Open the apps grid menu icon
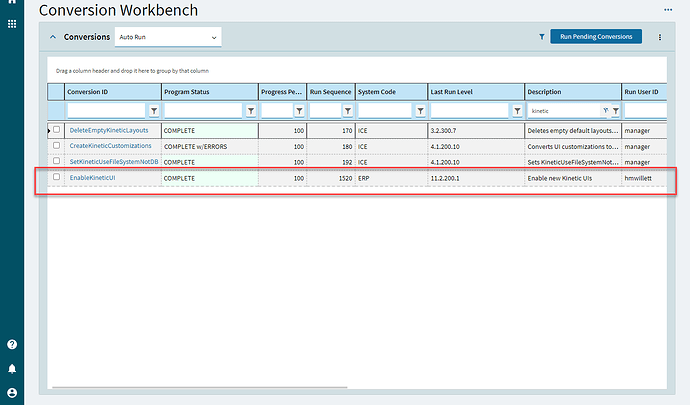Viewport: 690px width, 405px height. pos(12,24)
